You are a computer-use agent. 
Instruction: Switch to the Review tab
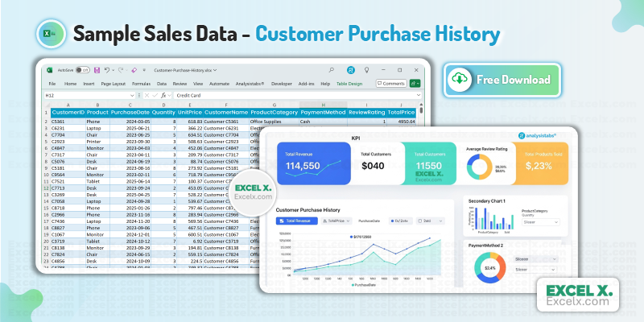pyautogui.click(x=180, y=84)
